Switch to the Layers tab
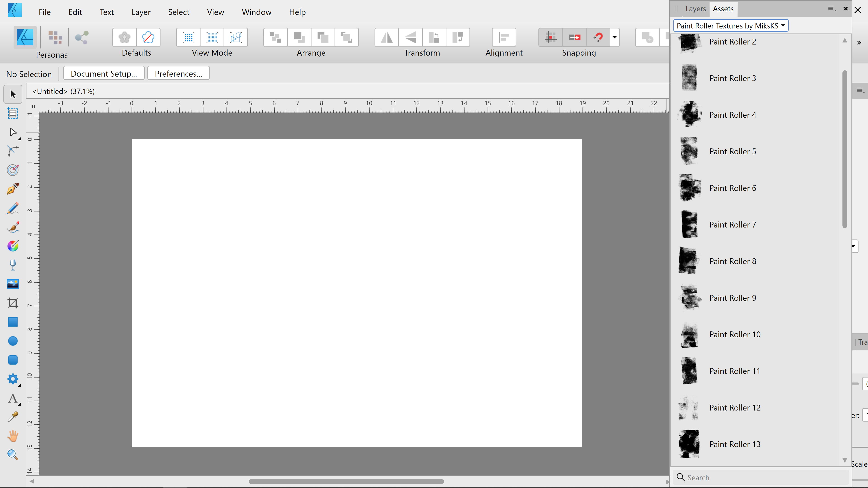The height and width of the screenshot is (488, 868). (696, 9)
